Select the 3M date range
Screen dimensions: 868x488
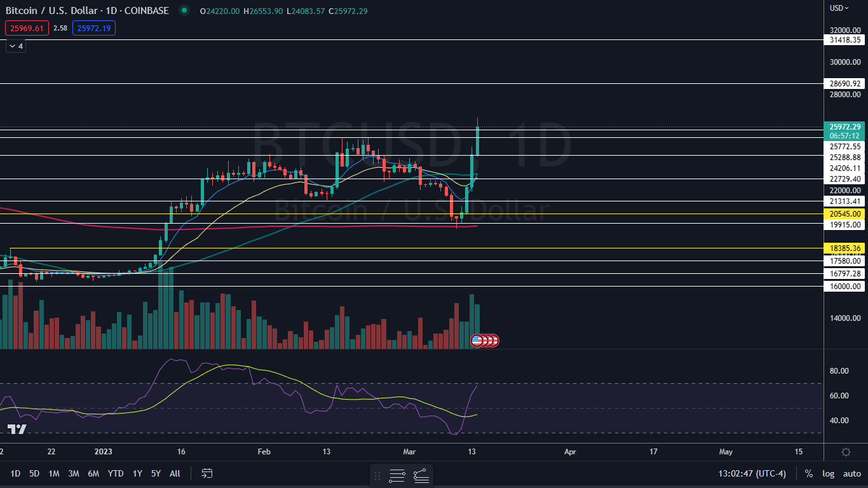pos(74,473)
